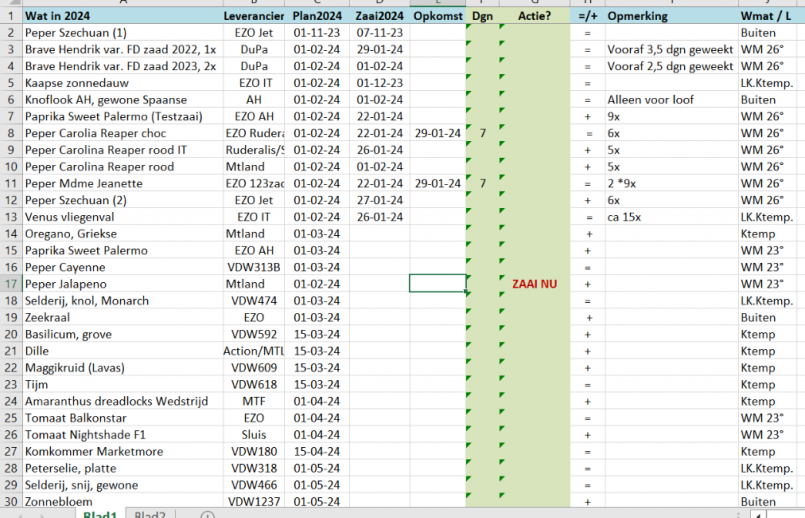Select the red ZAAI NU cell
Image resolution: width=805 pixels, height=518 pixels.
(534, 284)
